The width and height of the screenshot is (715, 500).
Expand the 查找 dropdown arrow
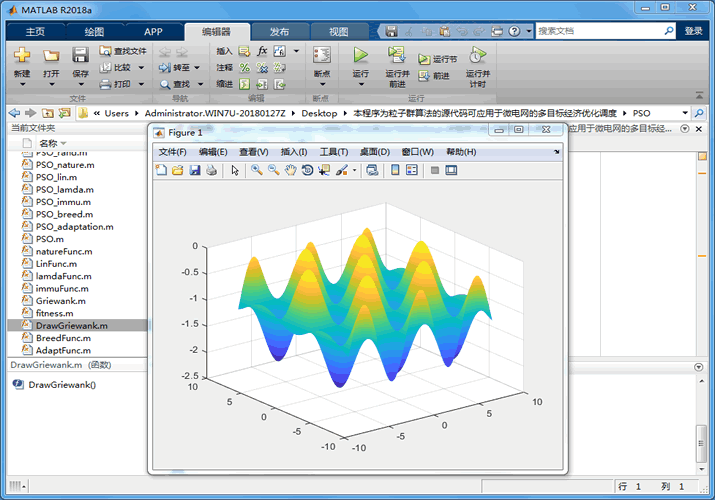click(x=200, y=84)
